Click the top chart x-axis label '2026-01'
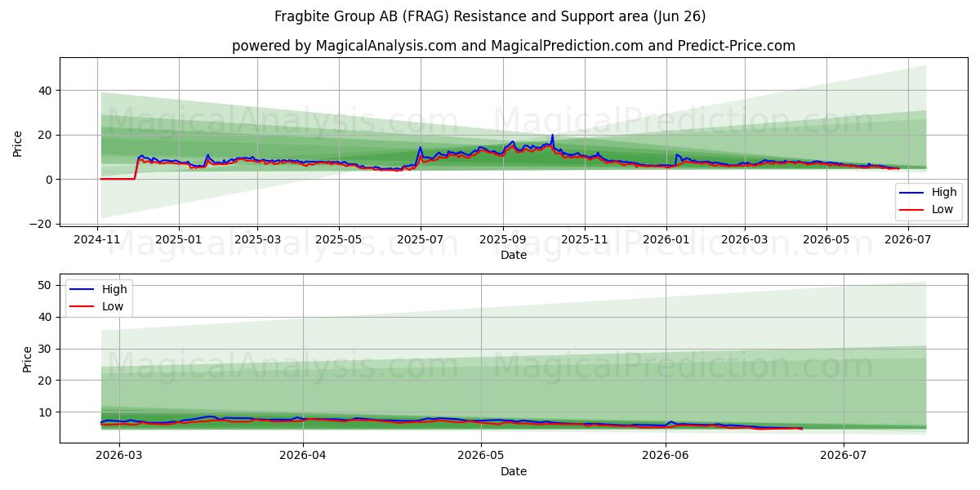This screenshot has width=980, height=490. coord(666,239)
